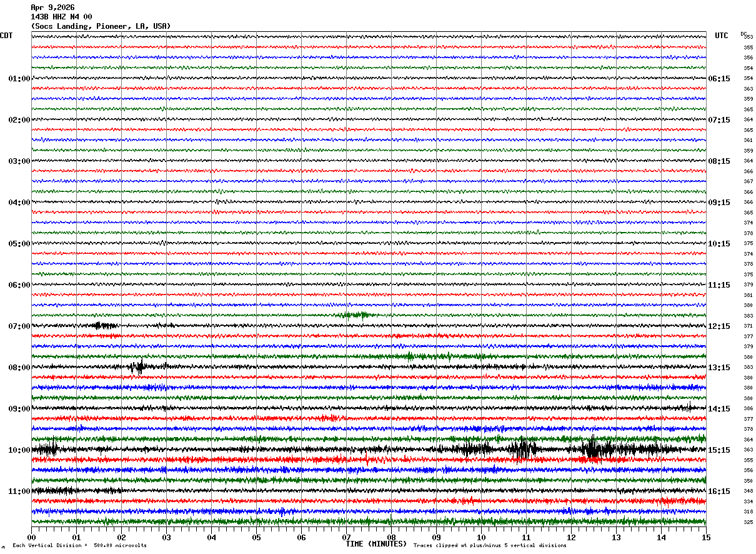Screen dimensions: 756x554
Task: Click the DC offset value 367
Action: pos(748,181)
